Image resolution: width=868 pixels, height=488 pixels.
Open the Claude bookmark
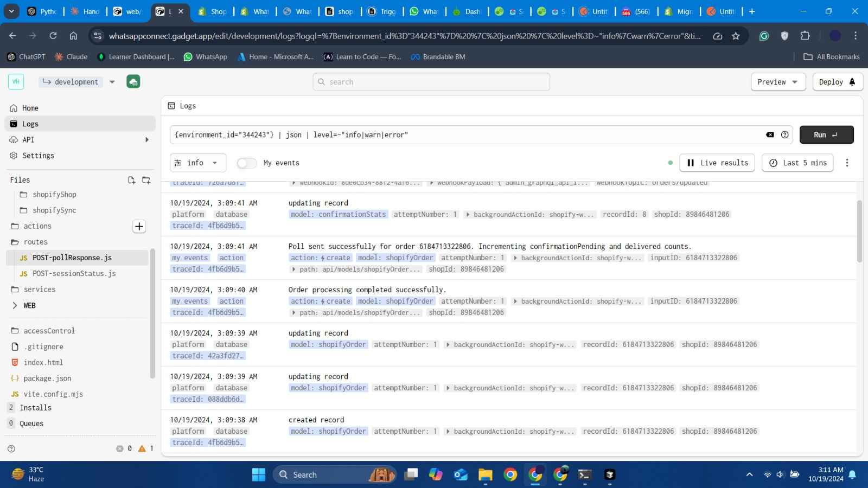(x=71, y=57)
